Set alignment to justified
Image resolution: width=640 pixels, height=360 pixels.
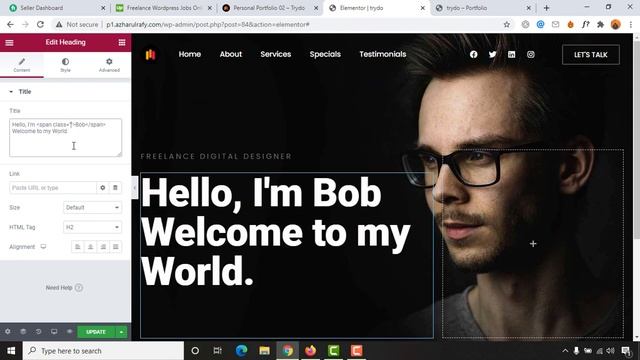pyautogui.click(x=116, y=247)
